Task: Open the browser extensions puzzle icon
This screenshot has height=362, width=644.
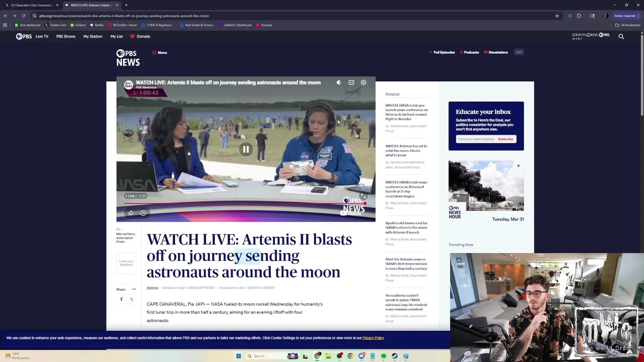Action: tap(579, 16)
